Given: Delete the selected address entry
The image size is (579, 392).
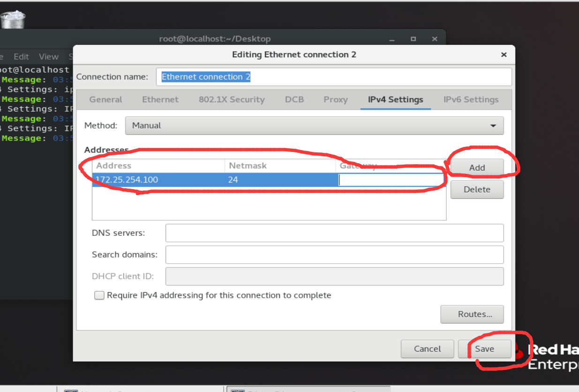Looking at the screenshot, I should point(476,189).
